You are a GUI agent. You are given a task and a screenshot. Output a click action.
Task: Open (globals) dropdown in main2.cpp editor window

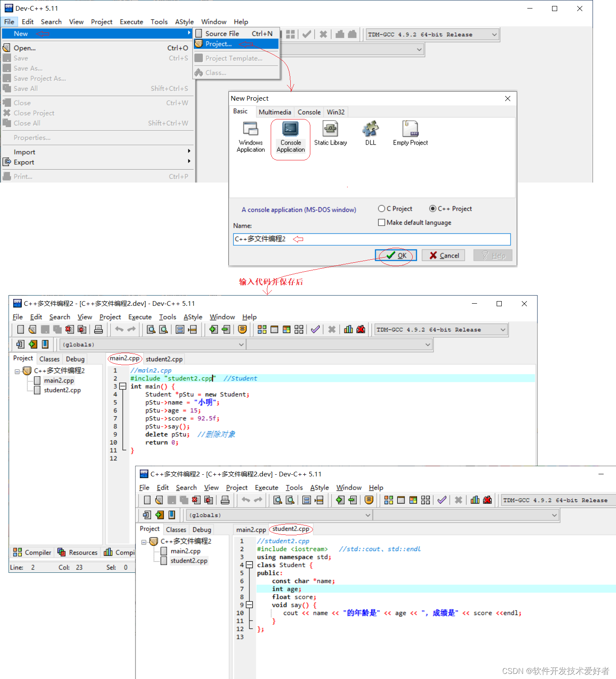click(x=241, y=345)
